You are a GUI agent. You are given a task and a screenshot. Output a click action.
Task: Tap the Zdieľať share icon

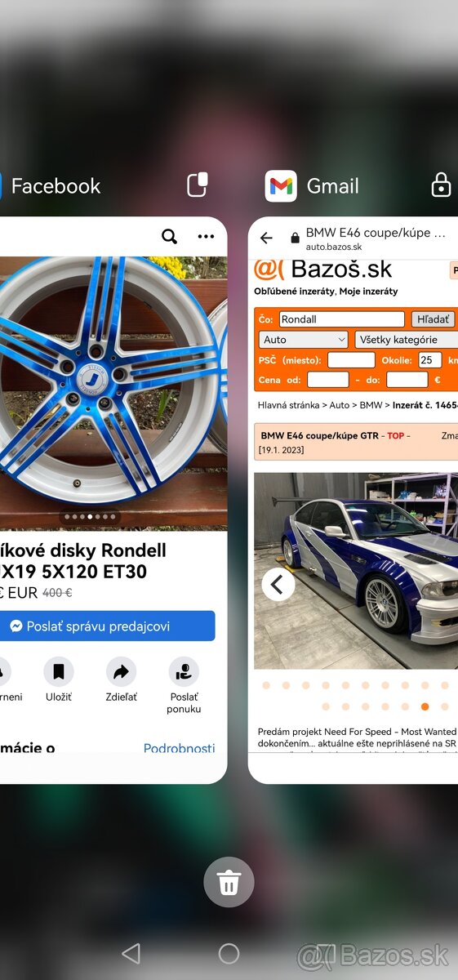(121, 672)
